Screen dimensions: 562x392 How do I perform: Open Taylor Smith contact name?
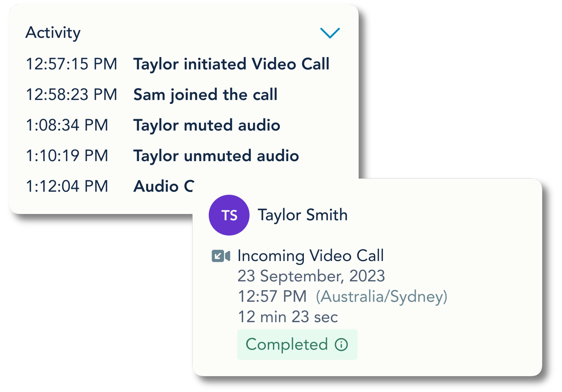click(303, 215)
